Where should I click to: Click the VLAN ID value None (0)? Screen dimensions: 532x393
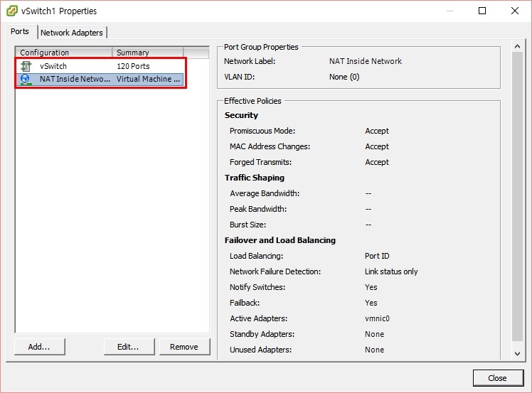344,77
